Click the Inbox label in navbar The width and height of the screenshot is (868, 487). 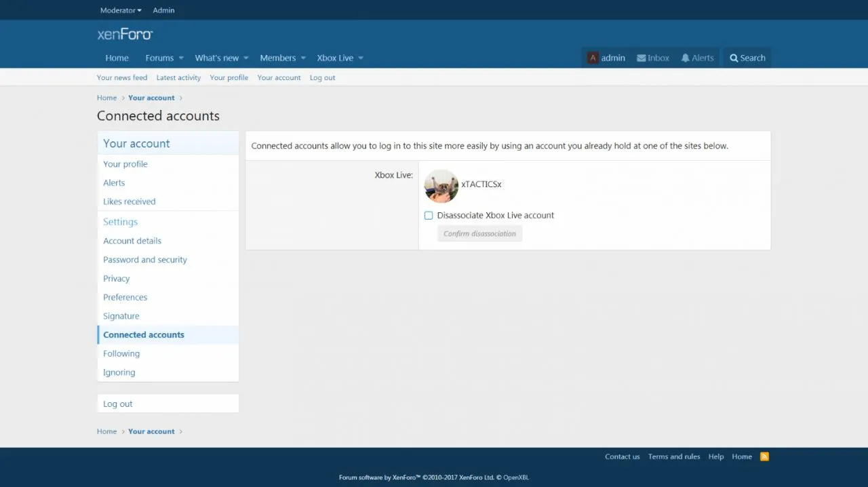tap(658, 58)
